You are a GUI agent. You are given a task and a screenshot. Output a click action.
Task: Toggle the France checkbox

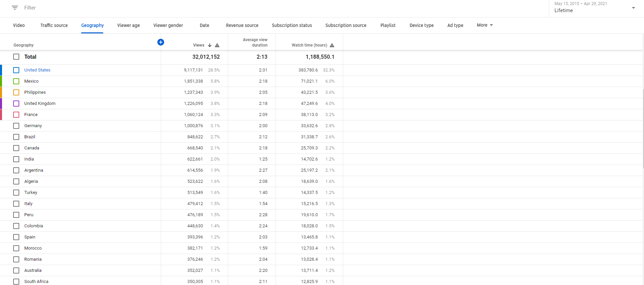pyautogui.click(x=16, y=115)
